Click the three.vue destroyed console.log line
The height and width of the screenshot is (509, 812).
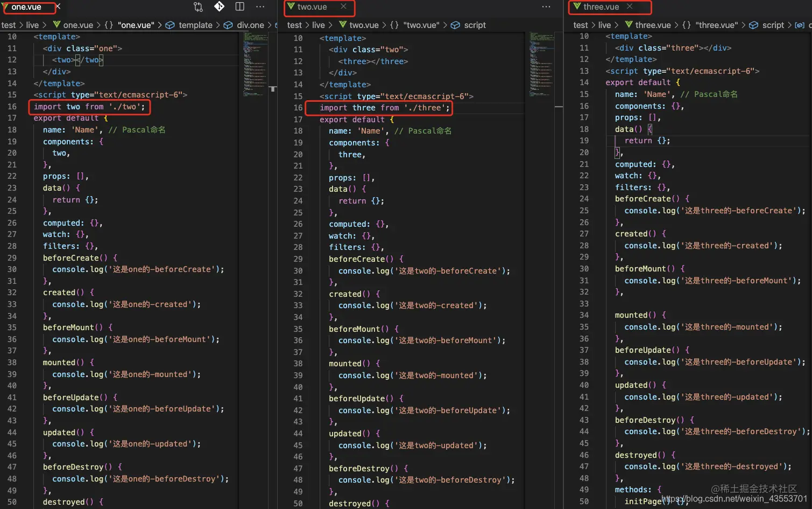point(708,466)
